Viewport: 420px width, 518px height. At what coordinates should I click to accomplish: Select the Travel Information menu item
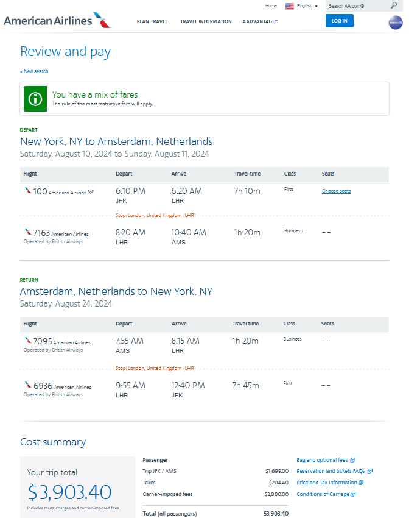205,21
